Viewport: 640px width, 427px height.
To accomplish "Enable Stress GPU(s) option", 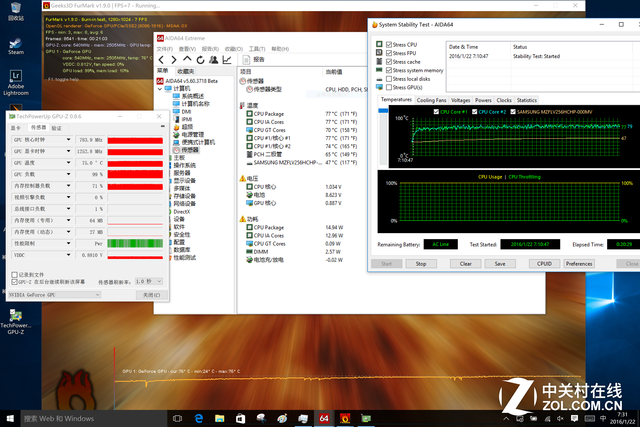I will pos(389,87).
